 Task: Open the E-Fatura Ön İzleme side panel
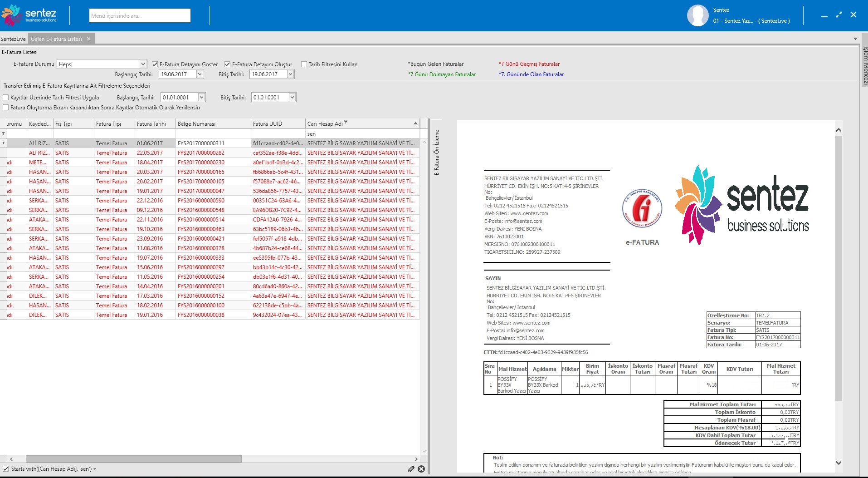(x=437, y=153)
